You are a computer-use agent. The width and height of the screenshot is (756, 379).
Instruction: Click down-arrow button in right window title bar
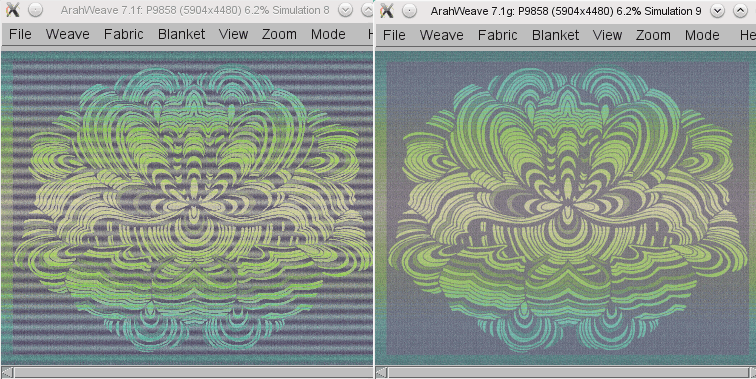[x=717, y=11]
